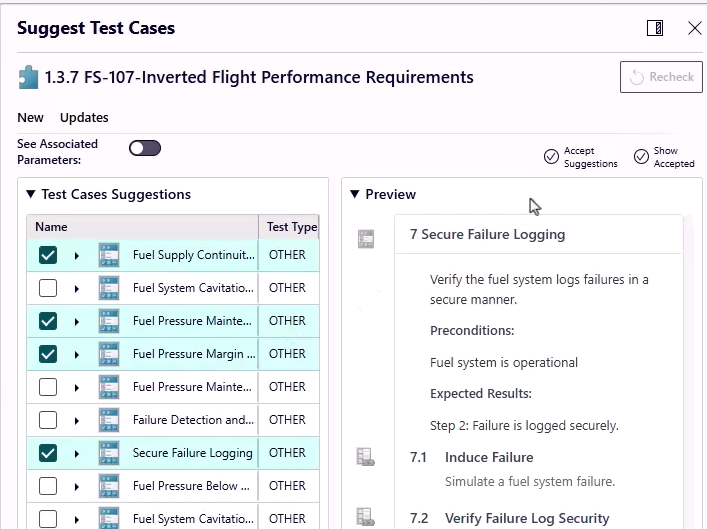Uncheck Secure Failure Logging checkbox

coord(48,453)
